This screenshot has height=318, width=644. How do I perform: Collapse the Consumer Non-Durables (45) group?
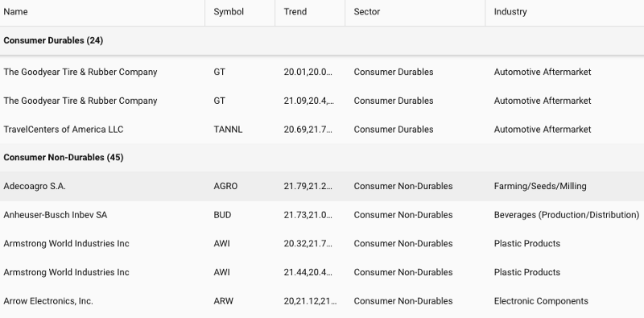tap(64, 157)
